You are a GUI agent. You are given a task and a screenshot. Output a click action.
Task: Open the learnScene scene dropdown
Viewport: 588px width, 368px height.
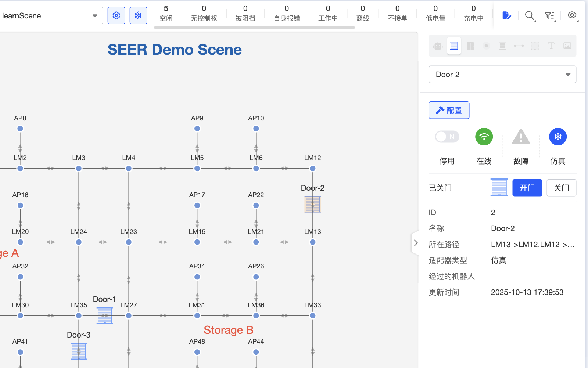point(51,16)
